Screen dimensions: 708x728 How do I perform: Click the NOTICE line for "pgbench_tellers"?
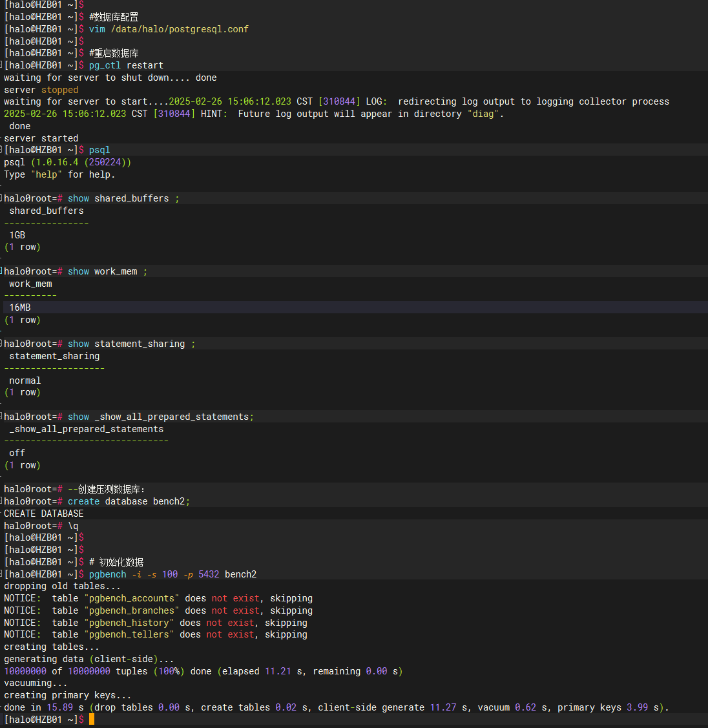(156, 635)
